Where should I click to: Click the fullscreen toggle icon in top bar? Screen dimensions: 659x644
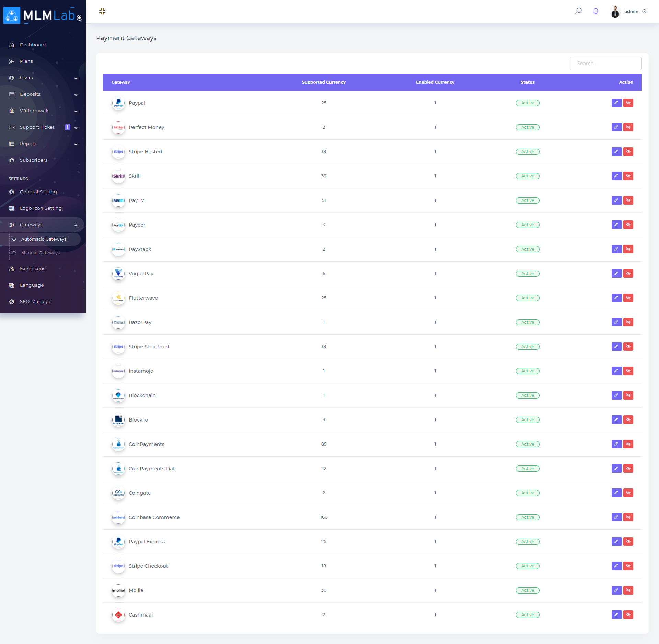point(102,11)
